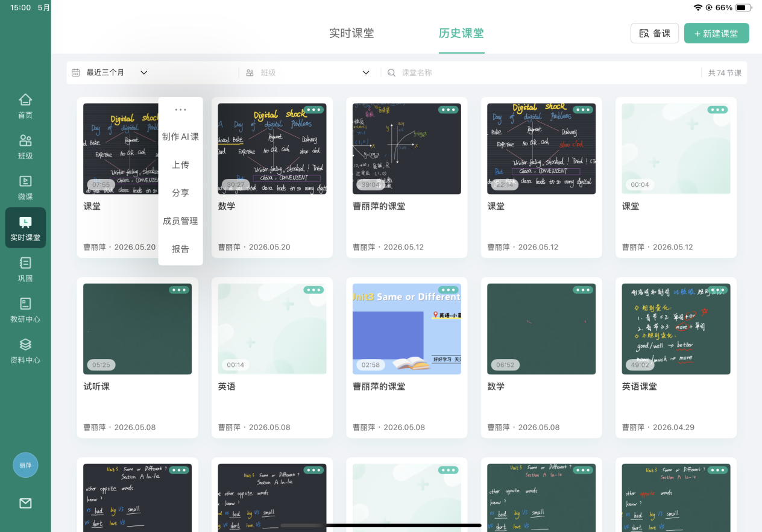The height and width of the screenshot is (532, 762).
Task: Open the 00:04 课堂 thumbnail
Action: tap(676, 149)
